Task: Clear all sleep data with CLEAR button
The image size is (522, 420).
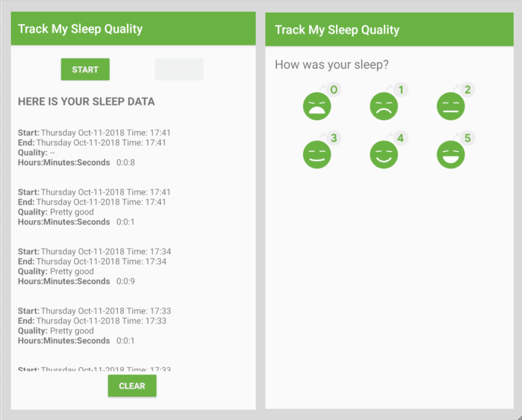Action: (132, 386)
